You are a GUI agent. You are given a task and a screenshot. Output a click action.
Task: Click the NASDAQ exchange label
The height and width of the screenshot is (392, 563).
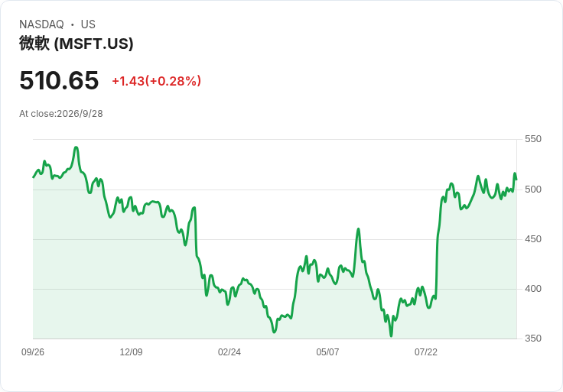pyautogui.click(x=41, y=24)
